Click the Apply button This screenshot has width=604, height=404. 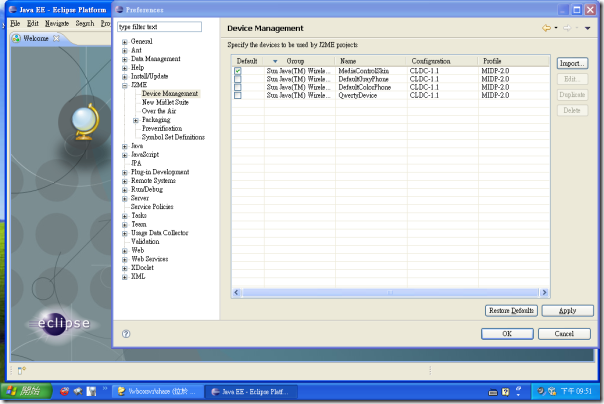pyautogui.click(x=567, y=310)
